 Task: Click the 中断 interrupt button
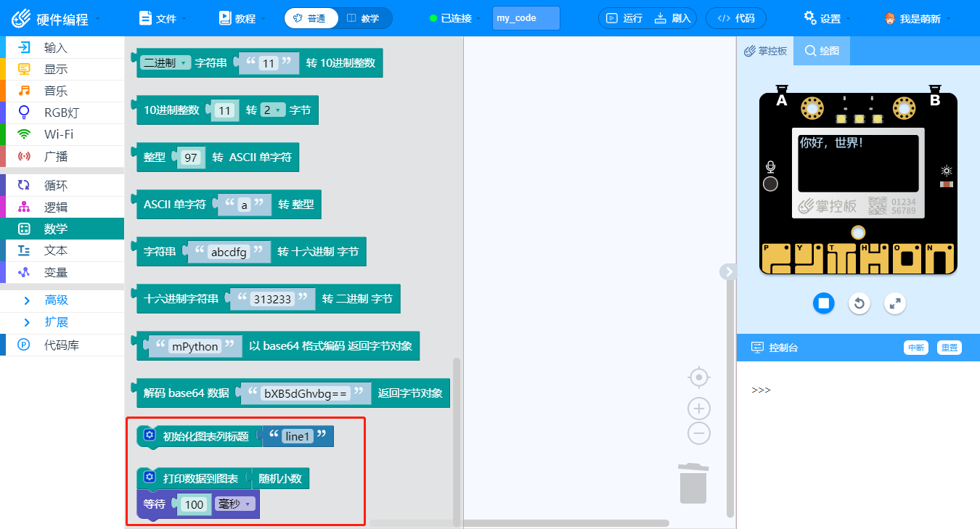[x=915, y=348]
